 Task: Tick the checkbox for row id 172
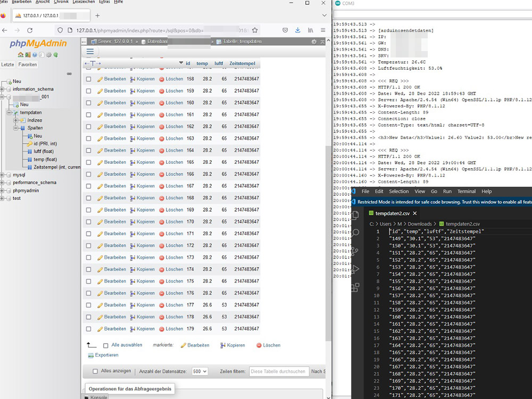click(88, 246)
